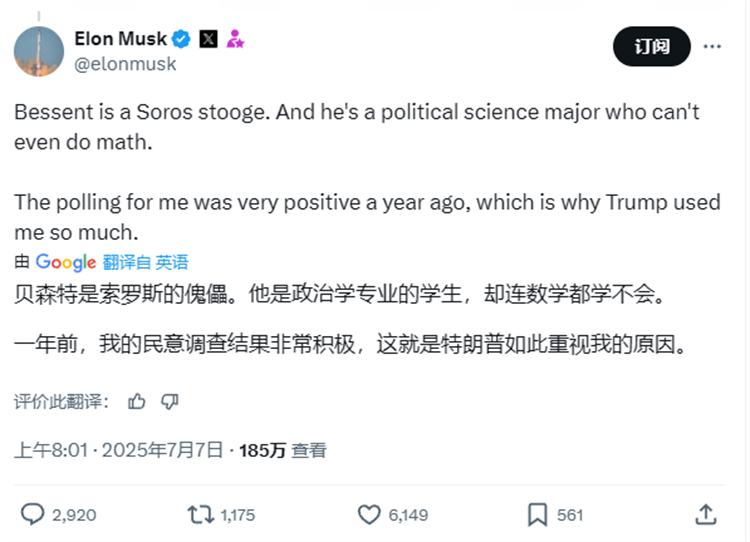This screenshot has width=750, height=542.
Task: Click the Google logo in translation line
Action: [66, 262]
